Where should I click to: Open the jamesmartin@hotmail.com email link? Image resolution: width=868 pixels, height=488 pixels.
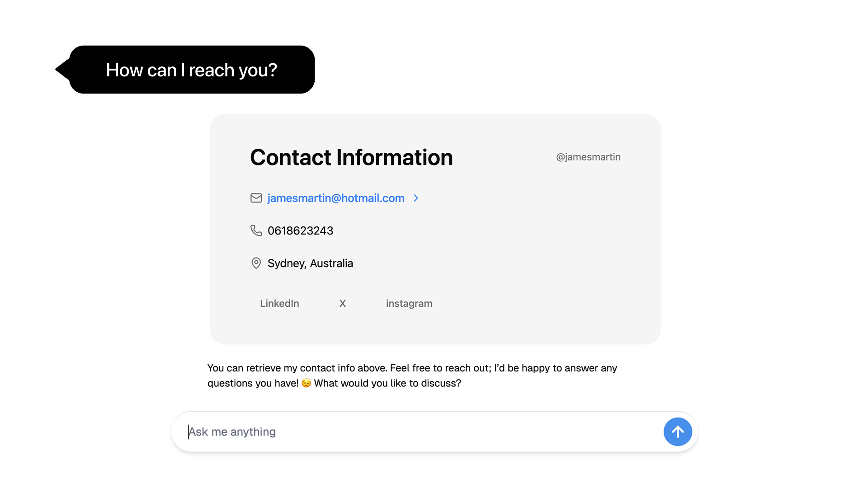(x=335, y=198)
